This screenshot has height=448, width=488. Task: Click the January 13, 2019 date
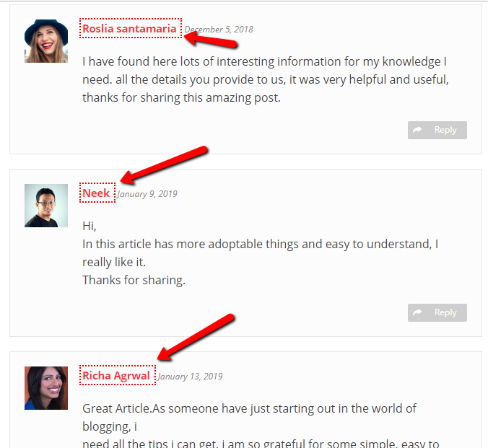click(190, 377)
